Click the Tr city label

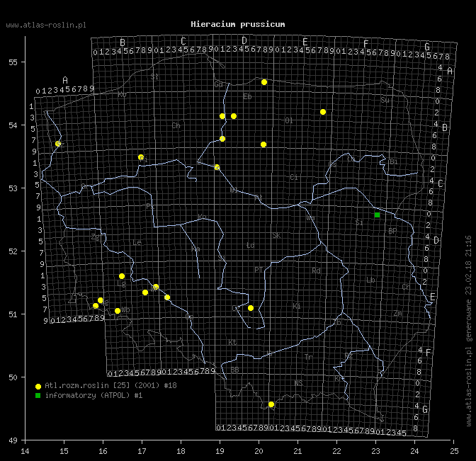tap(308, 357)
